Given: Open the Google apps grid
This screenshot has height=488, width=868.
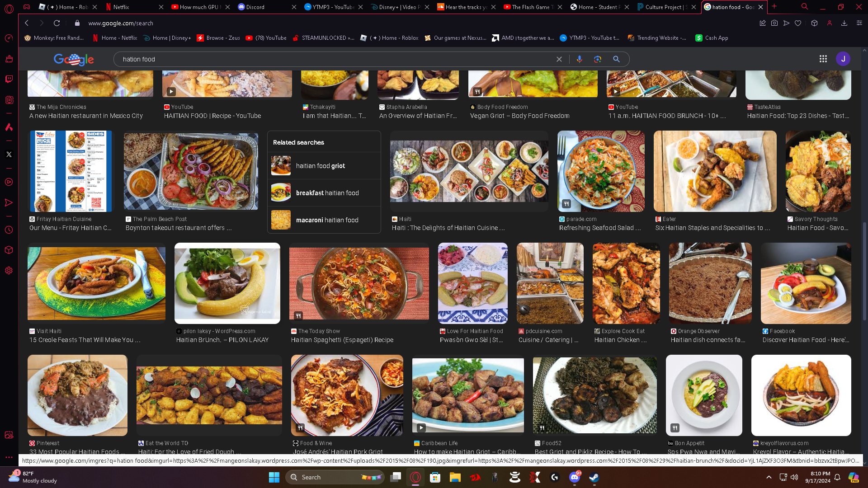Looking at the screenshot, I should click(x=823, y=59).
